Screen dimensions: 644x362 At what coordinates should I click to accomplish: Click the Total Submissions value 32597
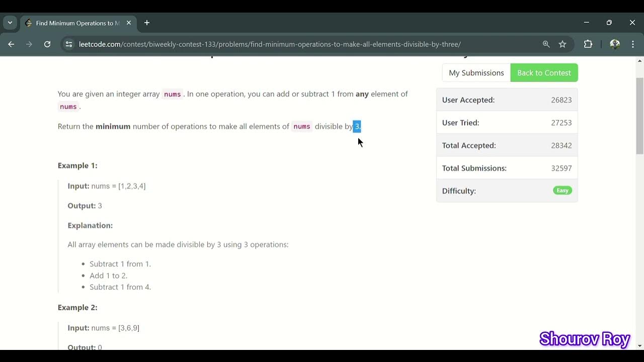pyautogui.click(x=561, y=168)
